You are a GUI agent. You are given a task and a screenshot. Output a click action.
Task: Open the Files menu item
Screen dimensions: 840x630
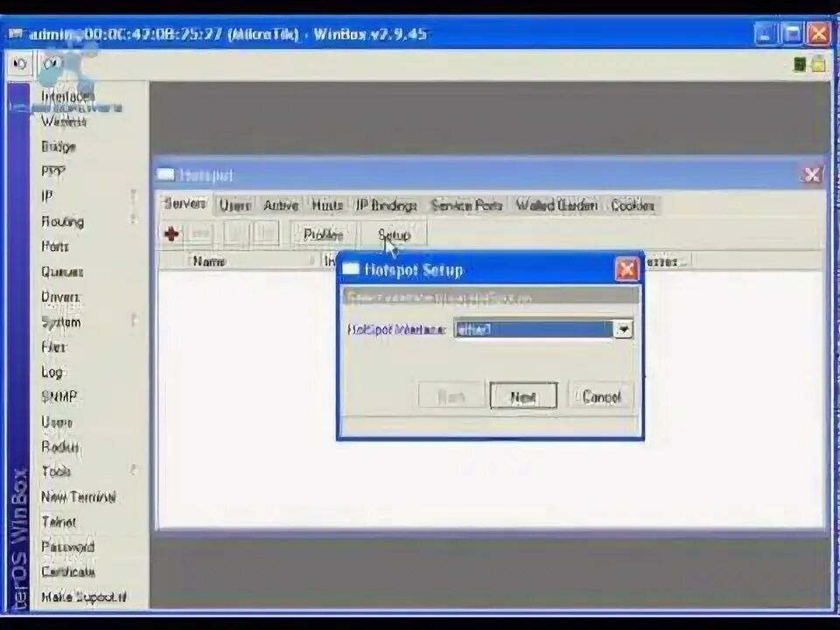[53, 347]
